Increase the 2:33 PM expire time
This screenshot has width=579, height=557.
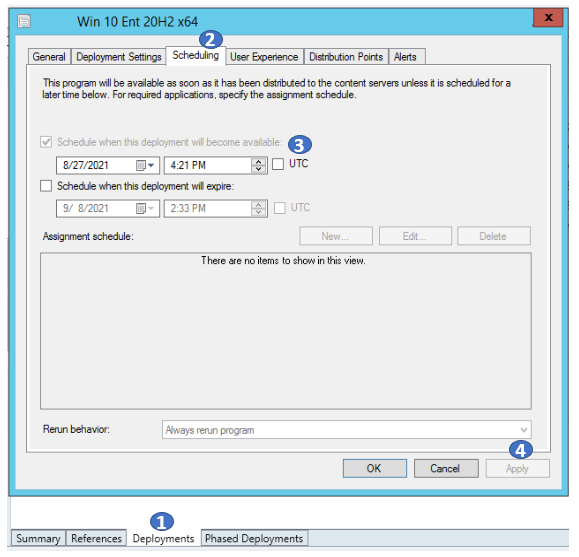click(258, 205)
